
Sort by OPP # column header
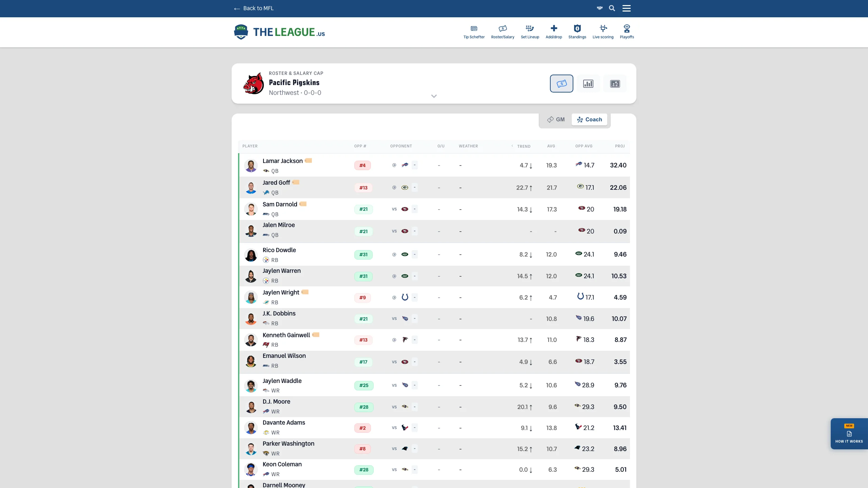tap(360, 146)
